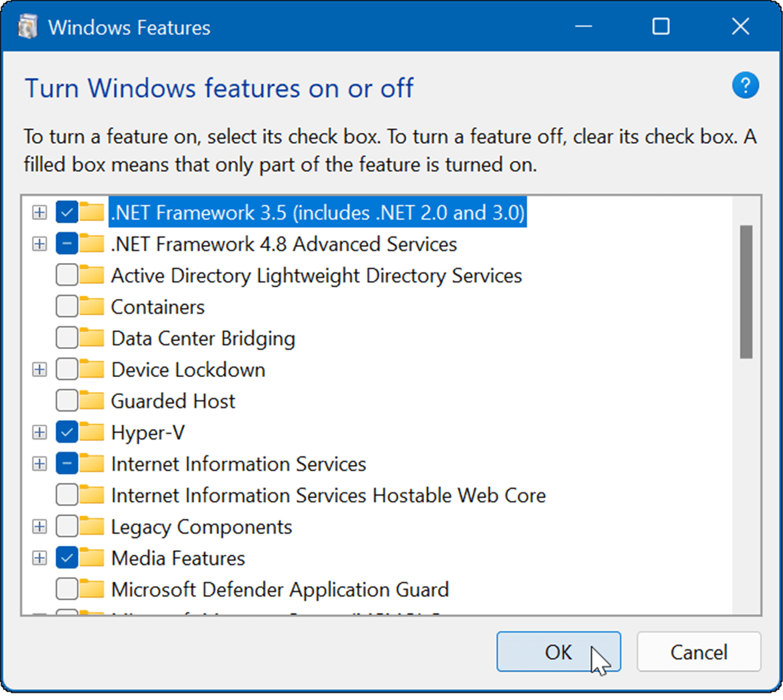This screenshot has height=700, width=783.
Task: Enable the Containers checkbox
Action: point(66,307)
